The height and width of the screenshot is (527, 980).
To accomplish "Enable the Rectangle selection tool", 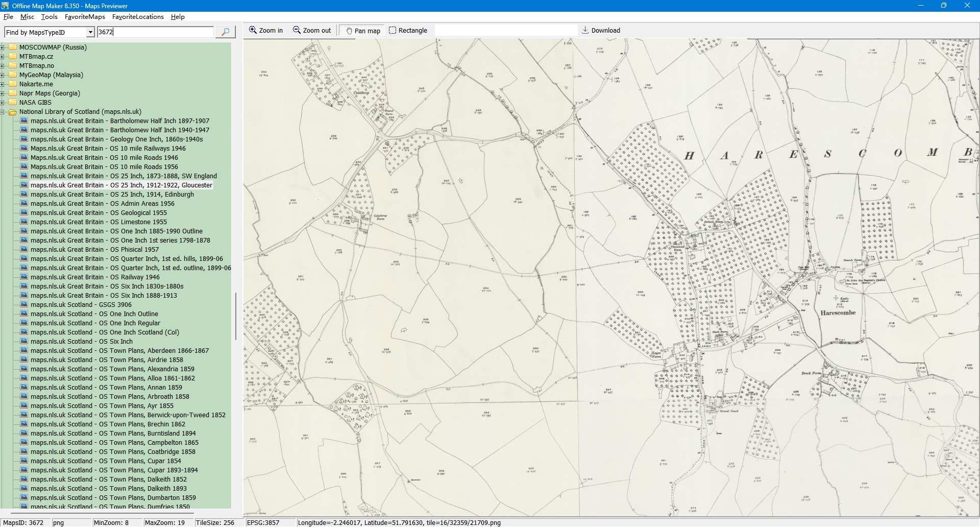I will 408,31.
